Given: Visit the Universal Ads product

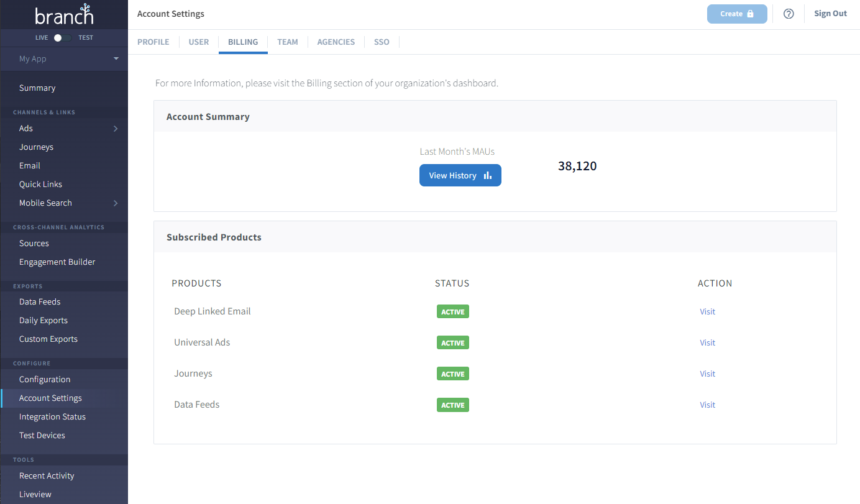Looking at the screenshot, I should coord(707,343).
